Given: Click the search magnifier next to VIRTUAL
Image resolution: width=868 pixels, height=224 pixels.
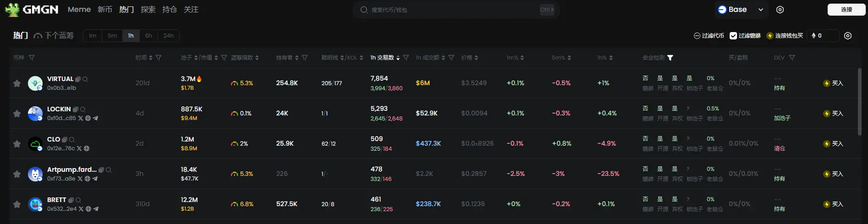Looking at the screenshot, I should pyautogui.click(x=85, y=79).
